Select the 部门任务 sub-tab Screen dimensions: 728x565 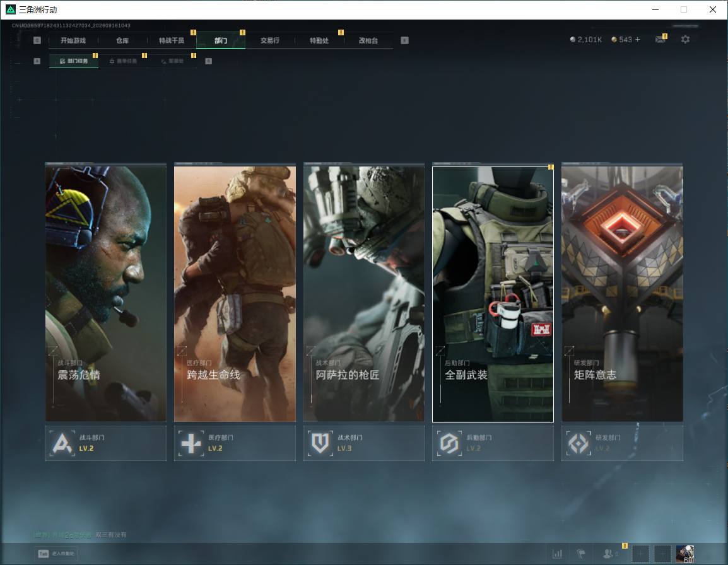pyautogui.click(x=74, y=61)
